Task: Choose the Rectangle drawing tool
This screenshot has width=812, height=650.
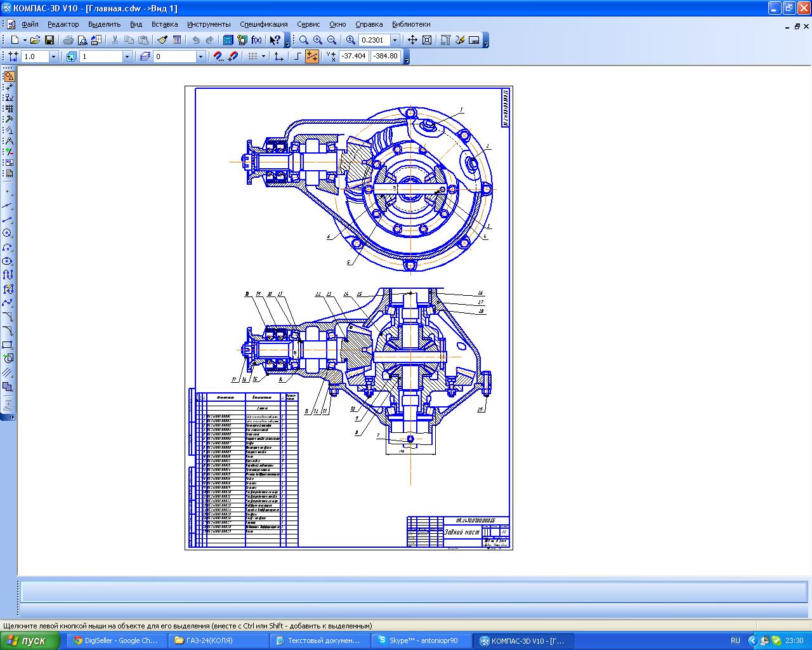Action: click(8, 345)
